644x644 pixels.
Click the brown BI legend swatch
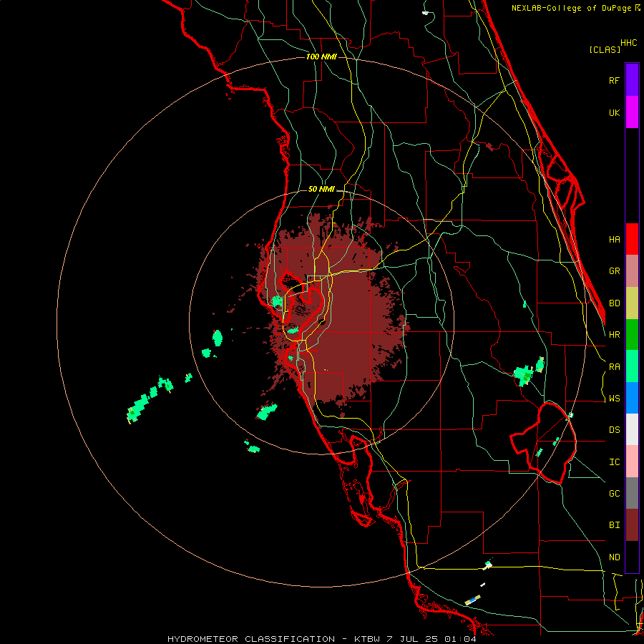pos(632,525)
